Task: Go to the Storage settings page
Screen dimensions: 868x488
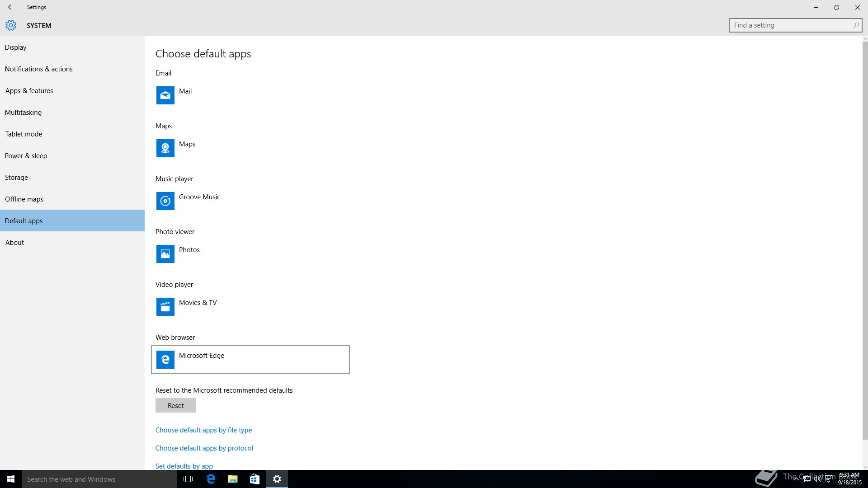Action: click(16, 178)
